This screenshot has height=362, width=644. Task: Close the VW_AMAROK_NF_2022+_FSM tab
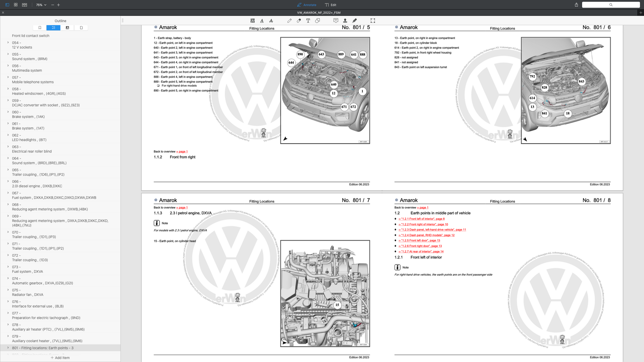[3, 13]
